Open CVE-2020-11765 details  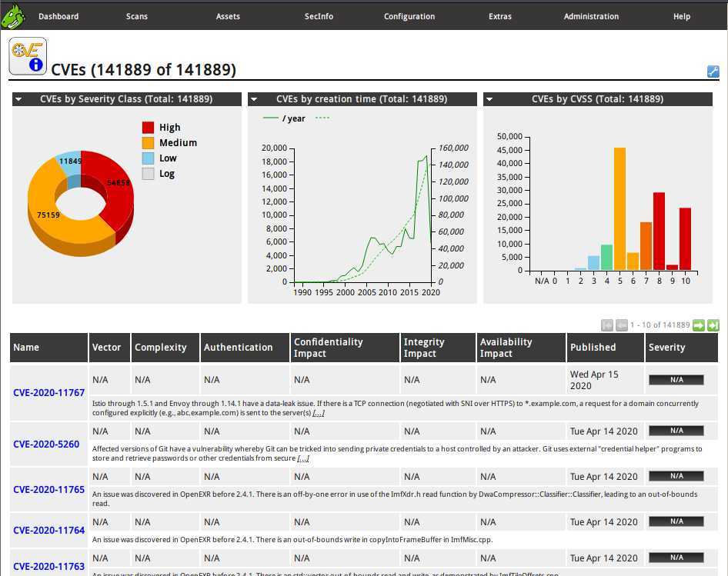pos(48,490)
